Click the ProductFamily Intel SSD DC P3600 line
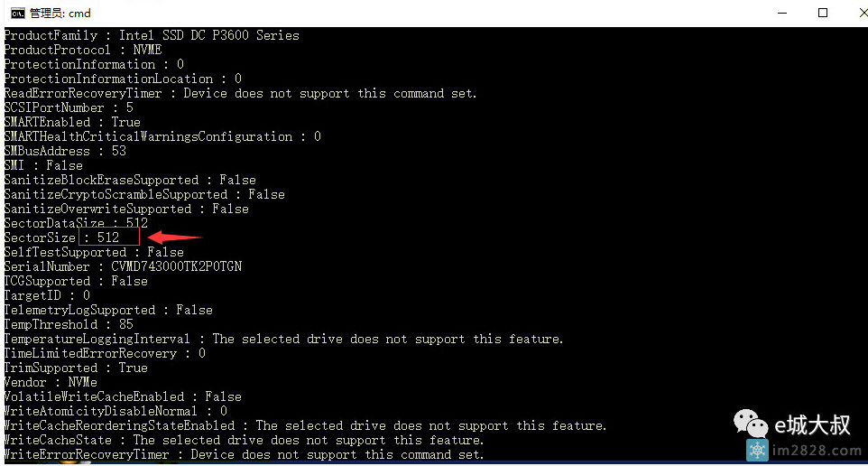The height and width of the screenshot is (466, 868). [152, 35]
